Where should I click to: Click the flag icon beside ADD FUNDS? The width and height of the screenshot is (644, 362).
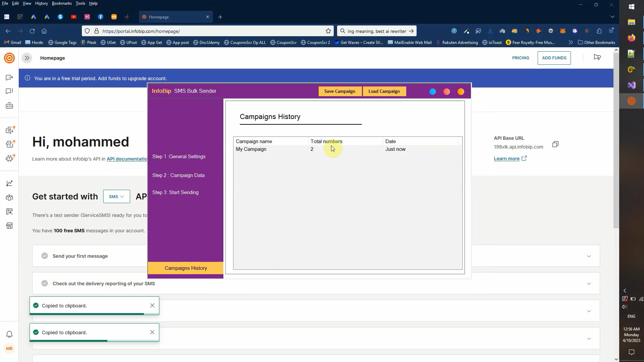(x=597, y=57)
